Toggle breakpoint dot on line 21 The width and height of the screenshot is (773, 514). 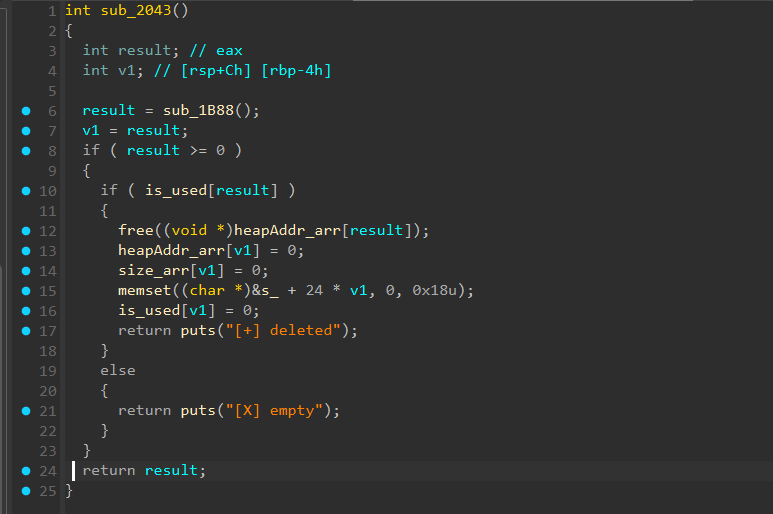pos(27,411)
